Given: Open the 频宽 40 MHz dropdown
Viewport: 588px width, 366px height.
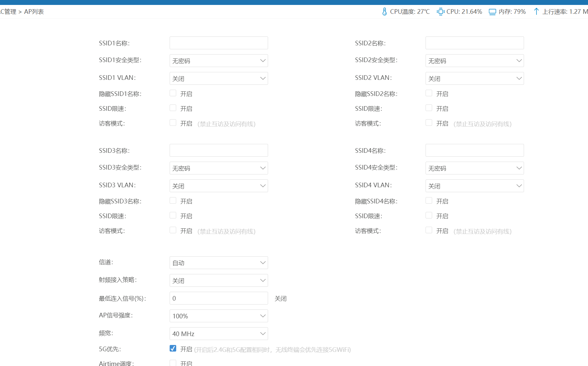Looking at the screenshot, I should point(219,334).
